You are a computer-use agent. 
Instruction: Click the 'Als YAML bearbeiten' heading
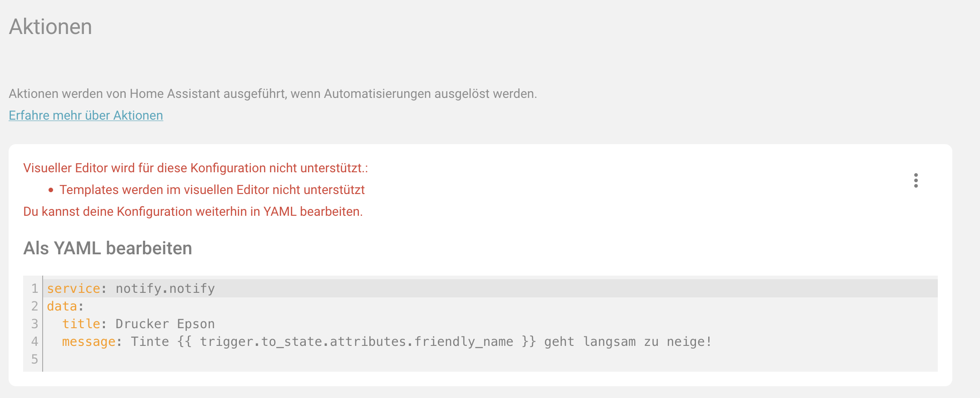[108, 248]
